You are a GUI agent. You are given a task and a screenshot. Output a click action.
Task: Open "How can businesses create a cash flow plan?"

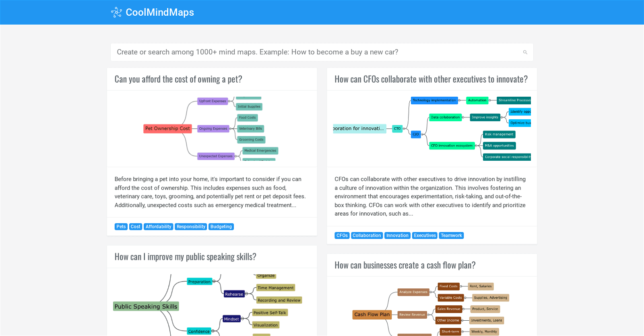pos(405,265)
